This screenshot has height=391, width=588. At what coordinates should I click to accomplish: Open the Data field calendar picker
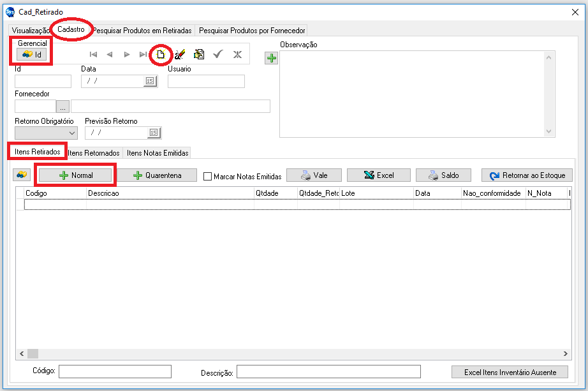[150, 81]
